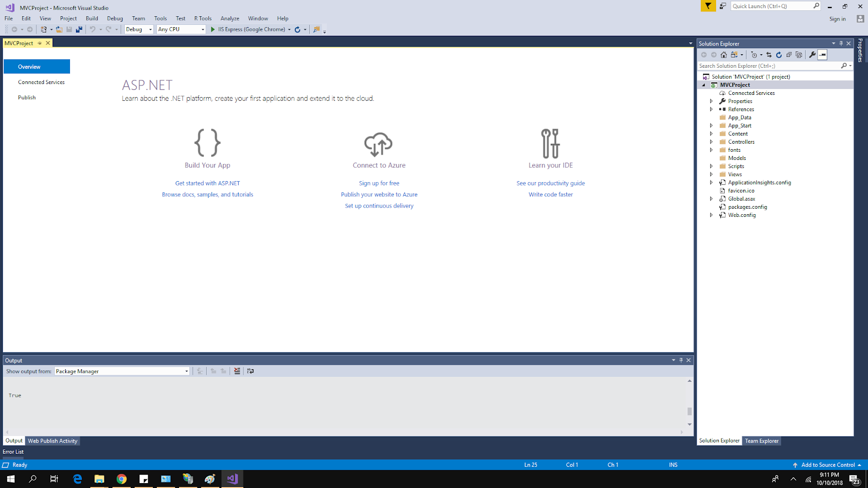Run the project with IIS Express
The width and height of the screenshot is (868, 488).
pyautogui.click(x=212, y=29)
